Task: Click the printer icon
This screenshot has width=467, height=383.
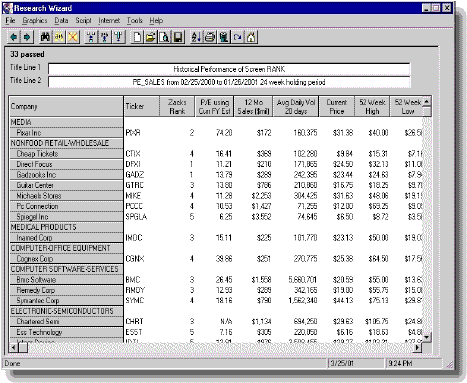Action: tap(210, 37)
